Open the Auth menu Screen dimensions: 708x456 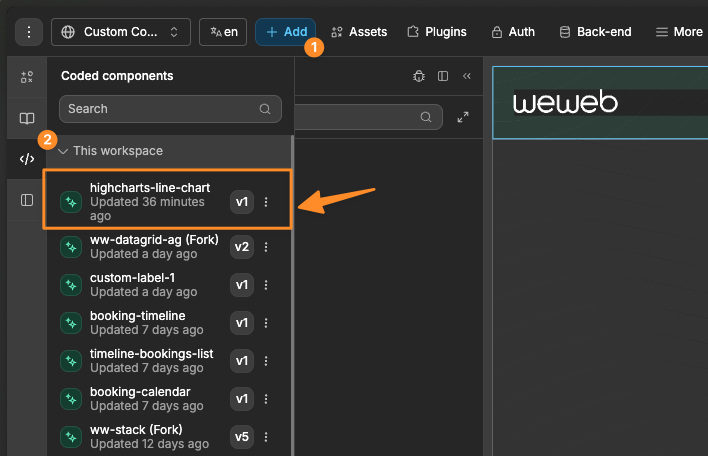512,32
